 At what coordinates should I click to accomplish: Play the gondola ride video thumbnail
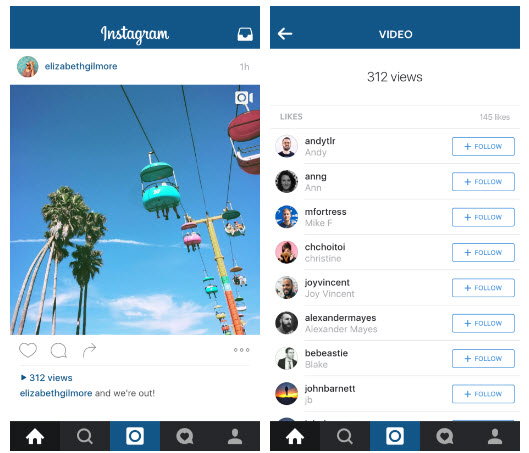pos(135,210)
